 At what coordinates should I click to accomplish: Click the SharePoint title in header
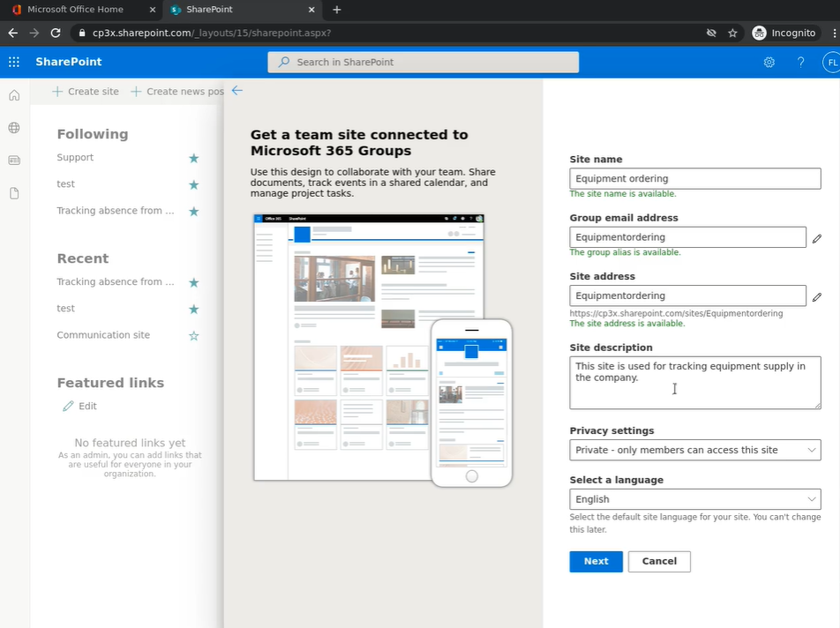pyautogui.click(x=69, y=62)
